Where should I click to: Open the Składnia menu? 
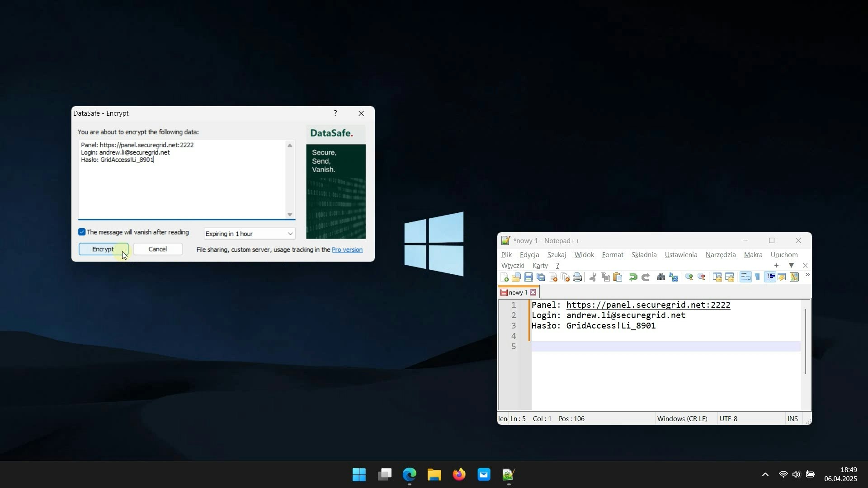[x=644, y=255]
